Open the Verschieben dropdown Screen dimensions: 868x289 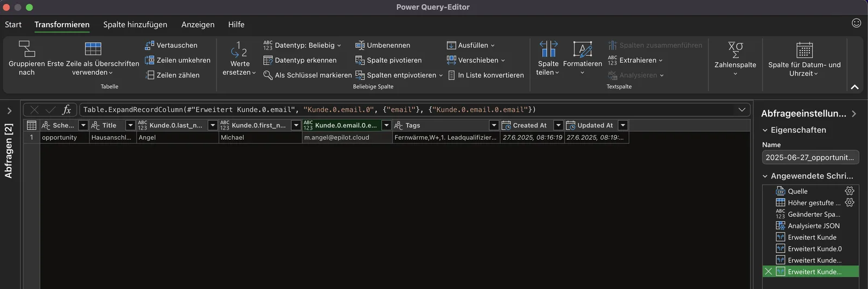tap(476, 60)
